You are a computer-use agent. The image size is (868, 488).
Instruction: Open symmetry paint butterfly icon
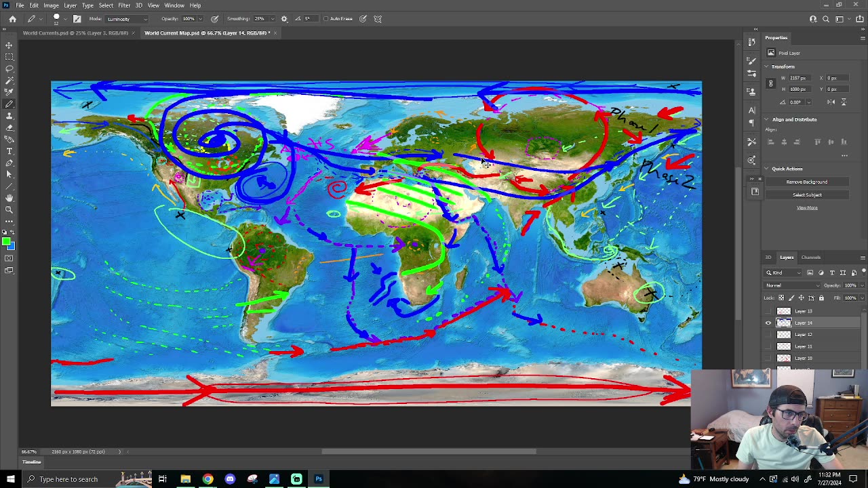tap(378, 19)
